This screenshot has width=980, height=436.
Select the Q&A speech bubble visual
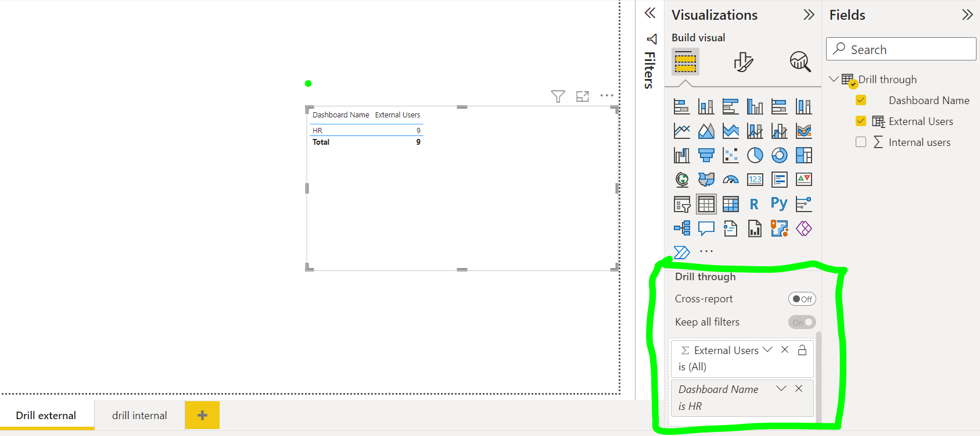click(706, 228)
